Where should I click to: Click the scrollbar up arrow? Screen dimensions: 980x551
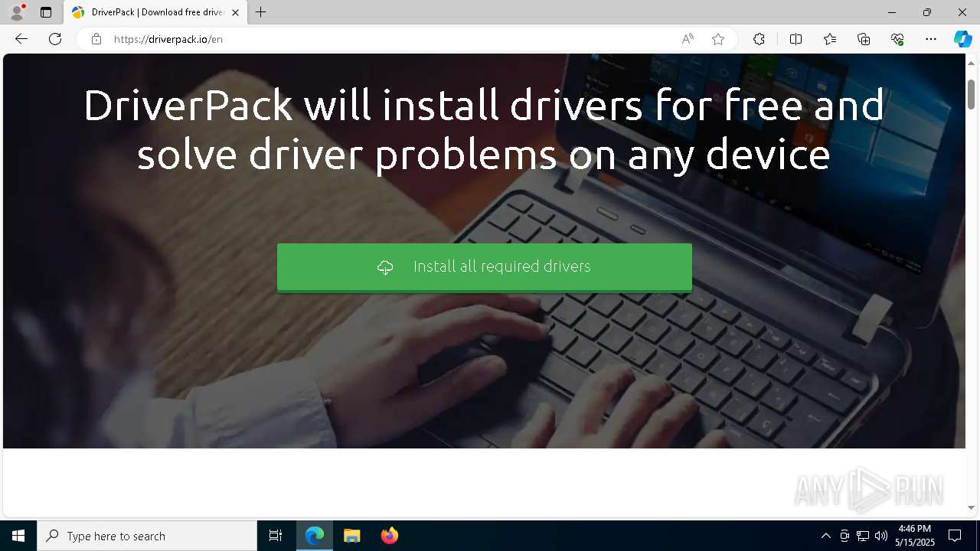tap(971, 63)
